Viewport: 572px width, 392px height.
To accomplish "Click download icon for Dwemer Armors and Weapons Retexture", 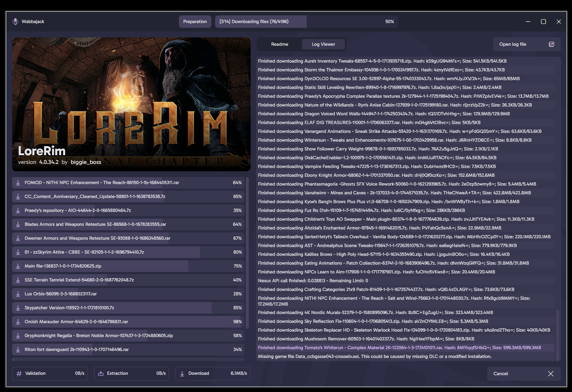I will (18, 238).
